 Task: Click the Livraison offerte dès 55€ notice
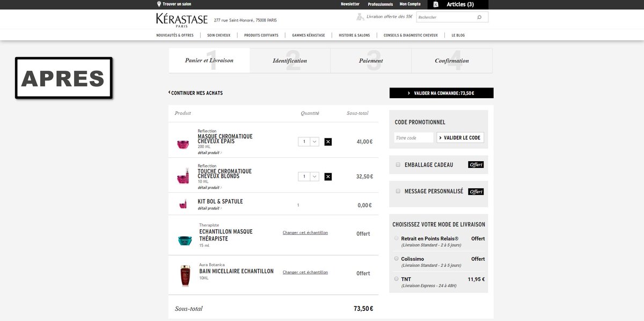[x=385, y=17]
